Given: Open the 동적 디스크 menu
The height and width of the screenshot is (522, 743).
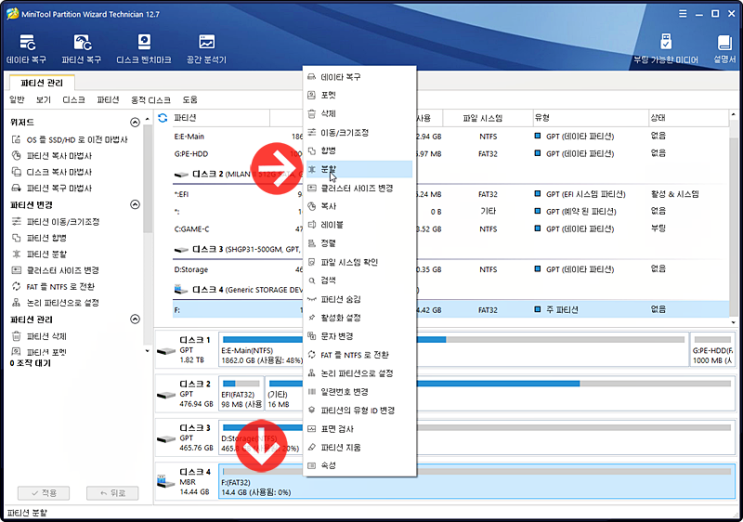Looking at the screenshot, I should pyautogui.click(x=151, y=100).
